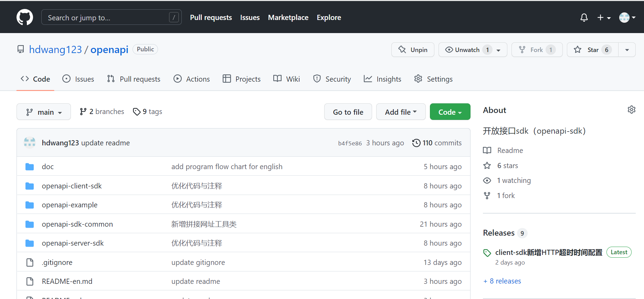Open the hdwang123 commit author avatar
This screenshot has width=644, height=299.
coord(30,143)
